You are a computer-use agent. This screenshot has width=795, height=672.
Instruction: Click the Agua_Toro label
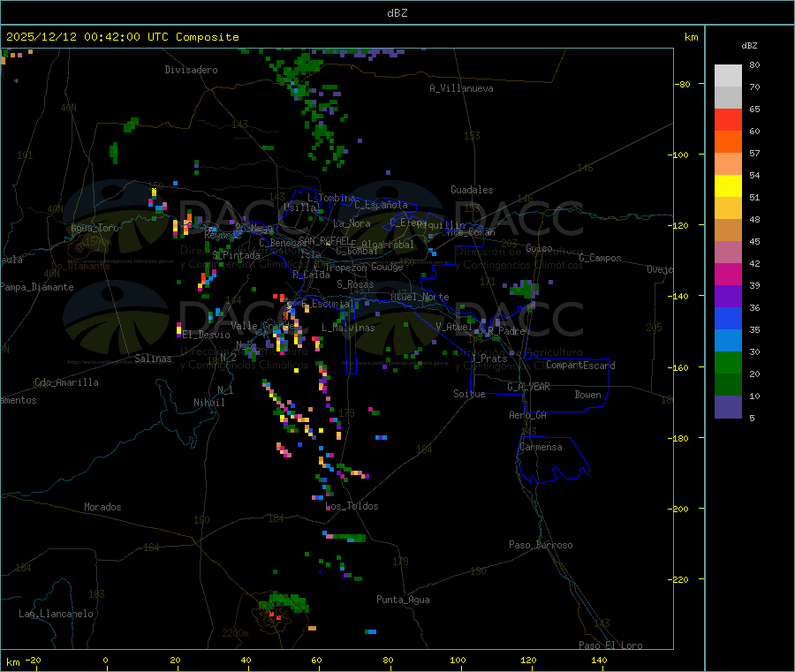[x=95, y=228]
